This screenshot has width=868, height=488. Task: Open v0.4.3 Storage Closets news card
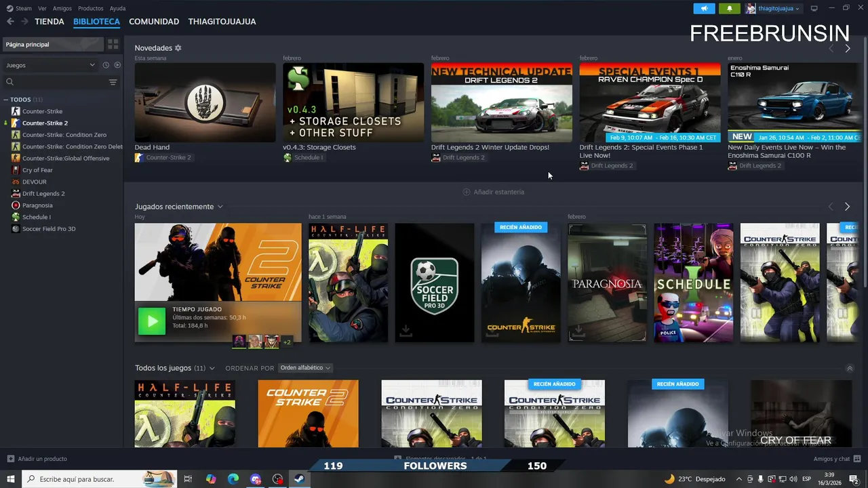pyautogui.click(x=353, y=102)
